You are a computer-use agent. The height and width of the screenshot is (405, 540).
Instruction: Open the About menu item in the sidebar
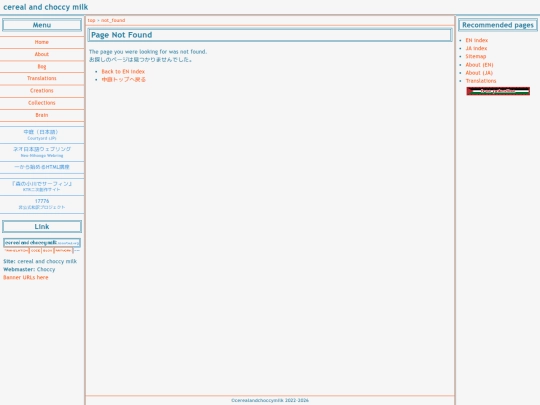click(42, 54)
